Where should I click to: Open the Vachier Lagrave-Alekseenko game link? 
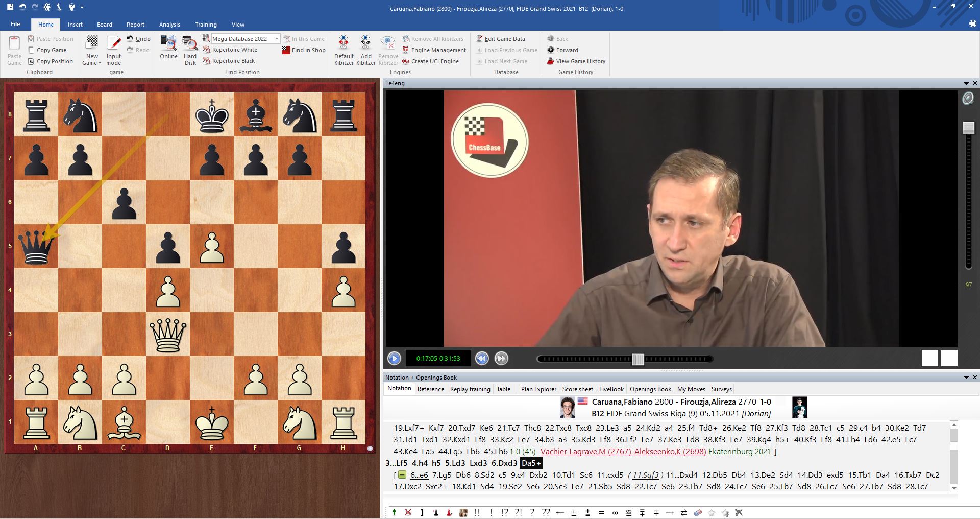(x=623, y=452)
